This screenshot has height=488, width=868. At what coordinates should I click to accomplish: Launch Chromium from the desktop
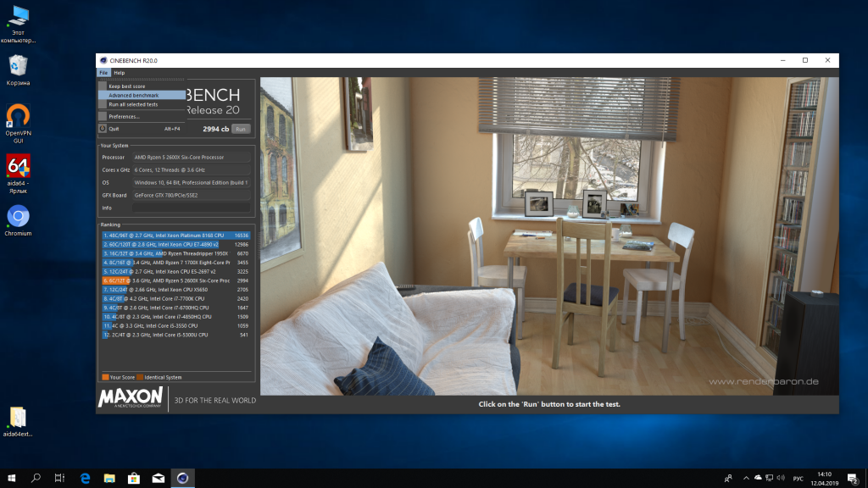(x=19, y=218)
